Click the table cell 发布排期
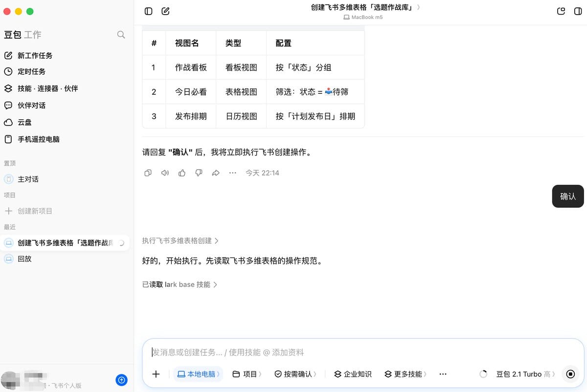This screenshot has height=392, width=587. pyautogui.click(x=191, y=116)
